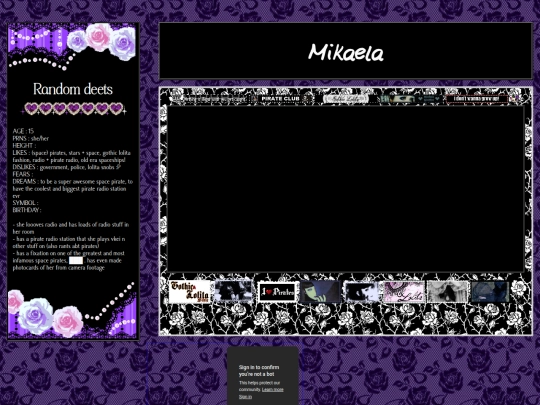Click the banner showing a close-up eye
This screenshot has height=405, width=540.
(411, 99)
